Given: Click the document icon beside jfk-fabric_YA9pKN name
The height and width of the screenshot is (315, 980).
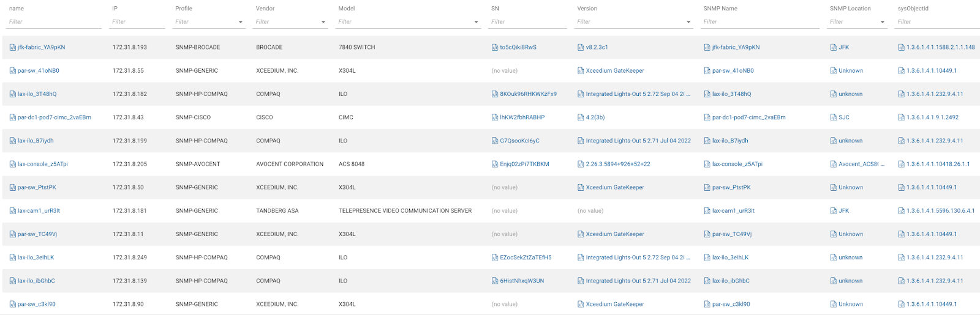Looking at the screenshot, I should click(13, 47).
